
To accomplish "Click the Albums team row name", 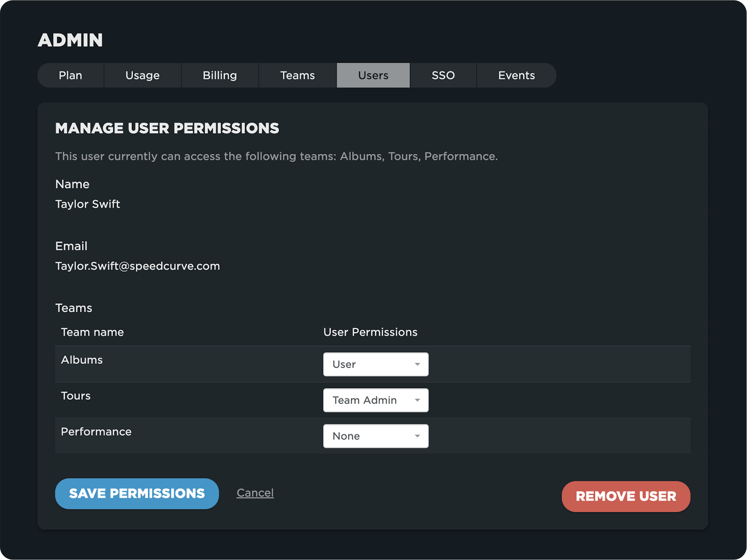I will coord(82,360).
